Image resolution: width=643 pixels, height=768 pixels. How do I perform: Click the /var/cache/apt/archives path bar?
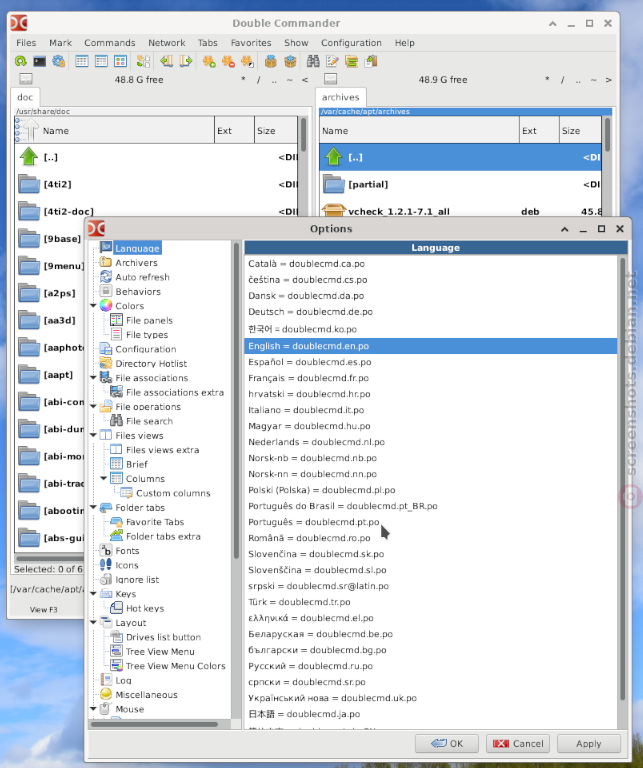465,111
